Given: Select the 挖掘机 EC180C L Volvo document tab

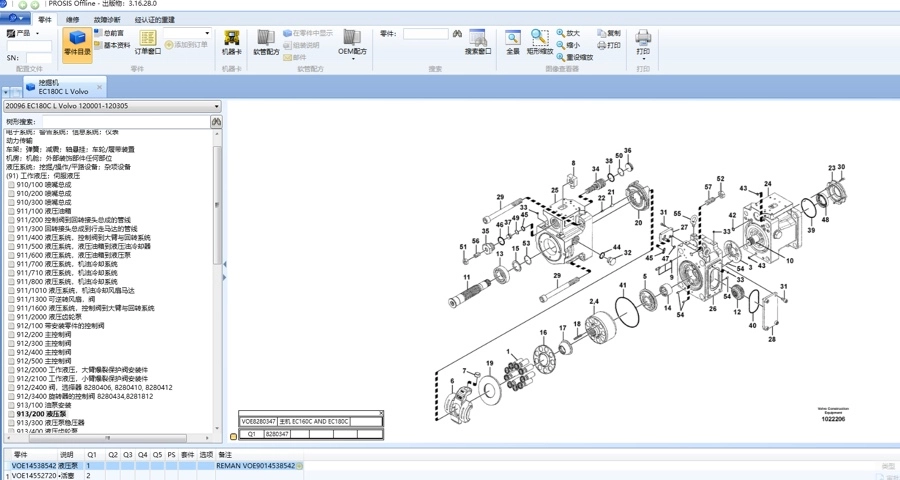Looking at the screenshot, I should 64,87.
